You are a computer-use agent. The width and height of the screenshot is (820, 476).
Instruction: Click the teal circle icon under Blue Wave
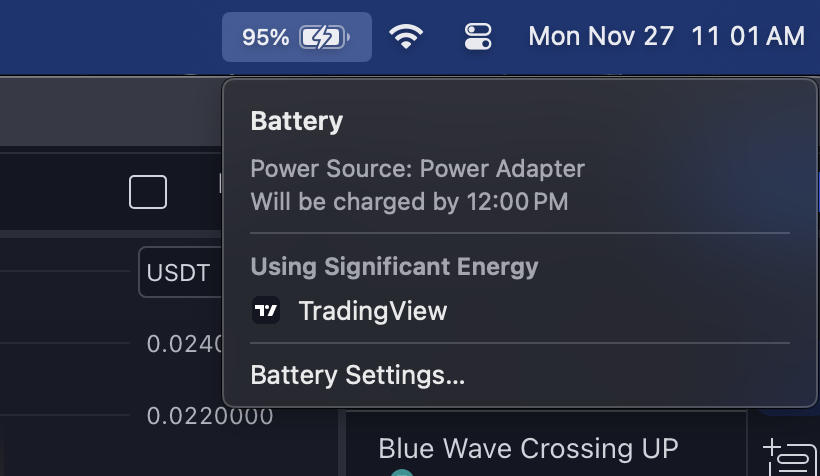tap(401, 472)
